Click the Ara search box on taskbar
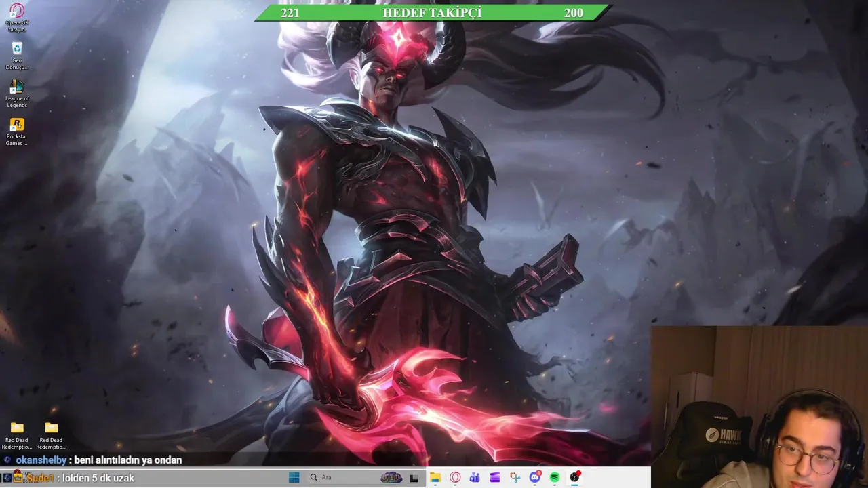The width and height of the screenshot is (868, 488). 355,478
